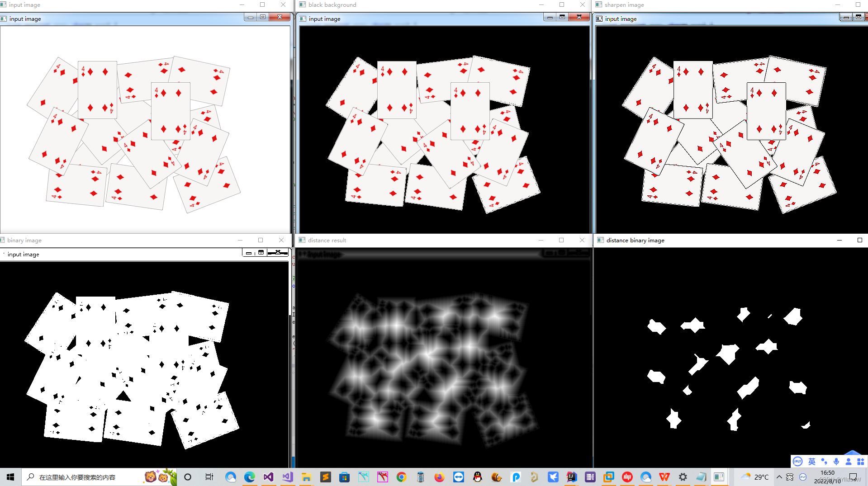Expand hidden system tray icons chevron

pyautogui.click(x=779, y=477)
